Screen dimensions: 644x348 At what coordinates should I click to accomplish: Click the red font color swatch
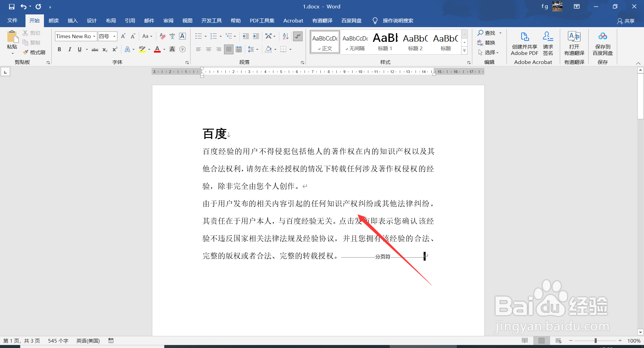coord(157,50)
